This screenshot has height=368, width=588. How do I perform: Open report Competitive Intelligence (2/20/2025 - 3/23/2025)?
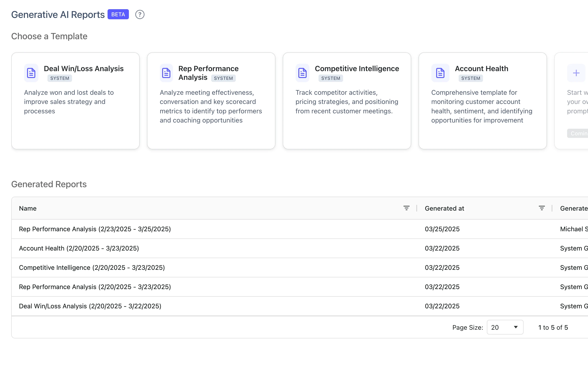click(x=92, y=268)
